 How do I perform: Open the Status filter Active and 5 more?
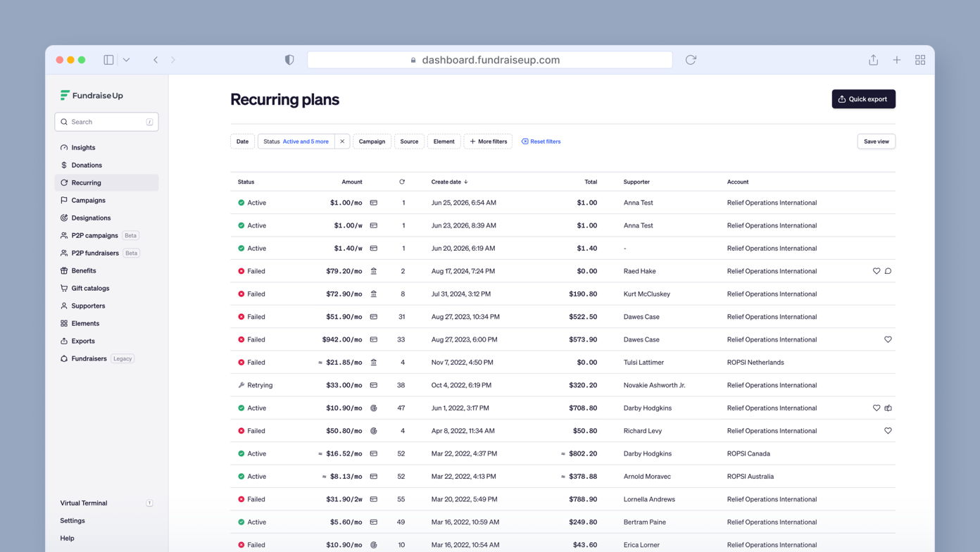coord(296,142)
